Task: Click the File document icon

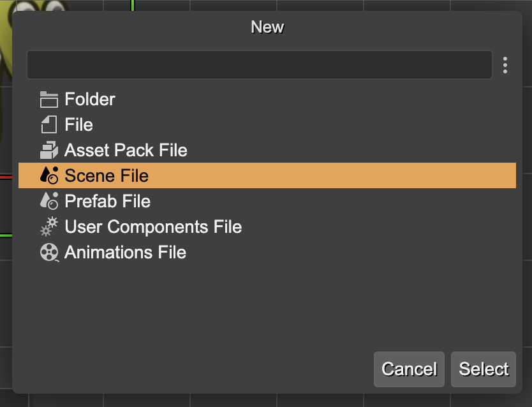Action: pos(48,124)
